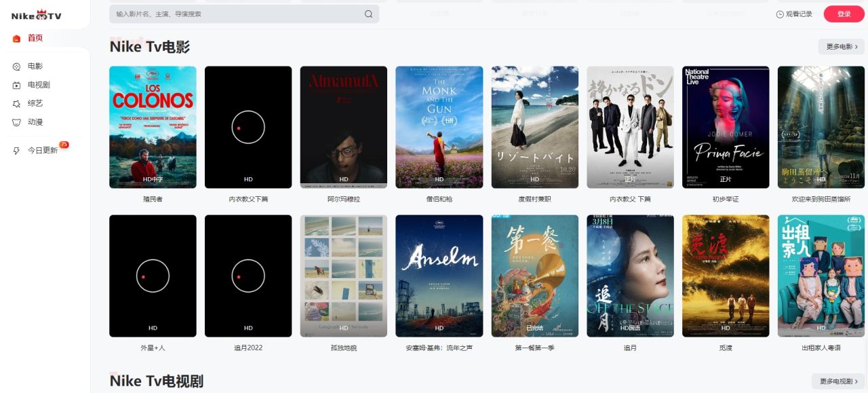
Task: Click the 出租家人粤语 title link
Action: 821,348
